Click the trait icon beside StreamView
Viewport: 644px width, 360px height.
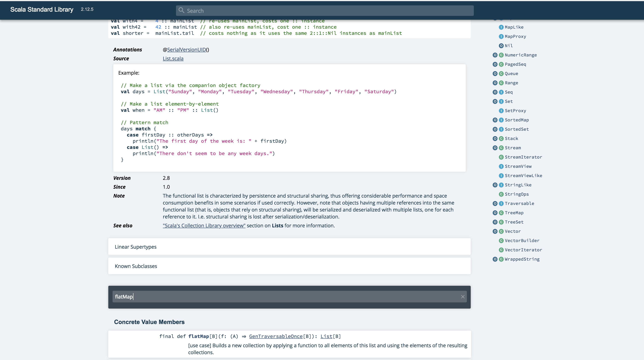click(x=501, y=166)
